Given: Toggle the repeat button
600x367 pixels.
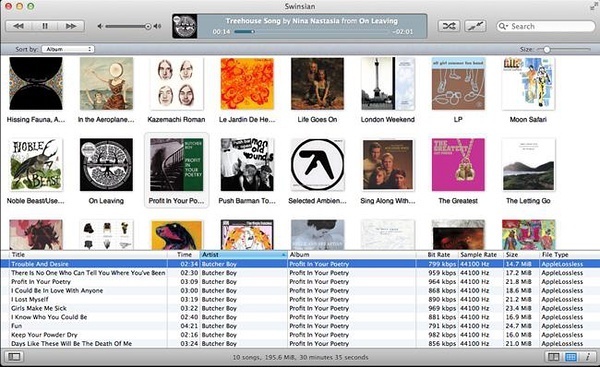Looking at the screenshot, I should pos(475,26).
